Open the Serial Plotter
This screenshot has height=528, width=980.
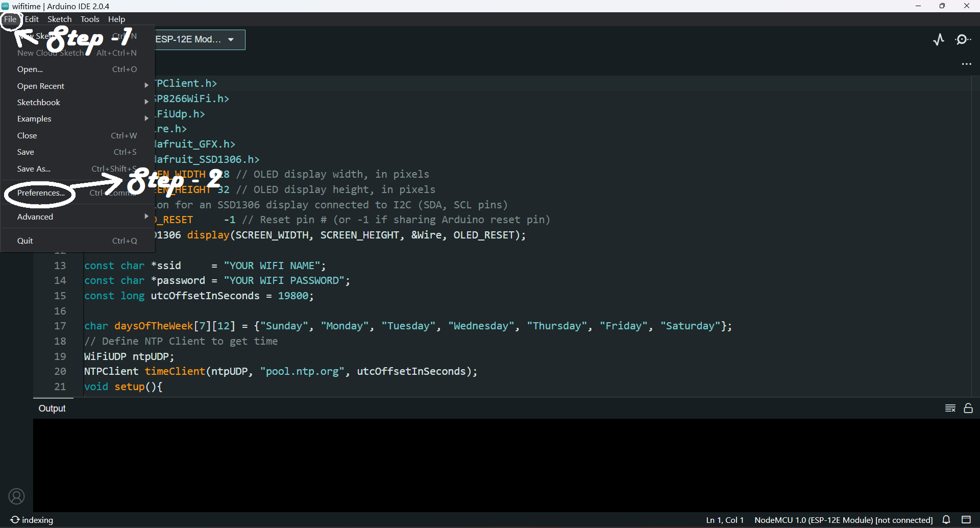click(939, 39)
